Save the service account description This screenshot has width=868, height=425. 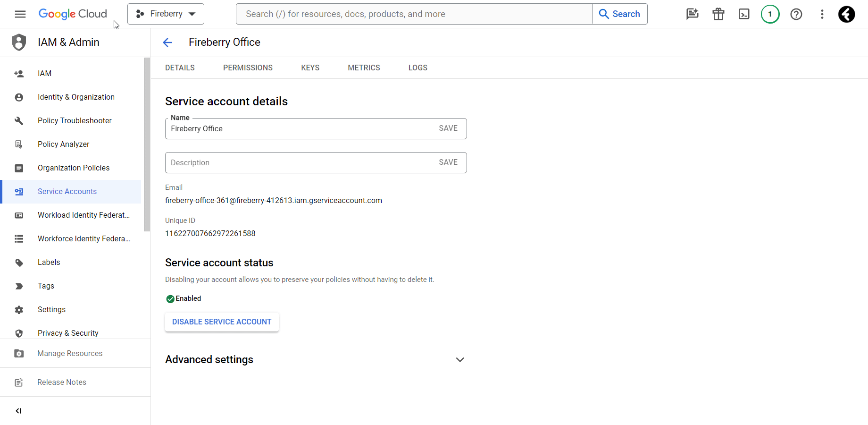click(x=448, y=162)
